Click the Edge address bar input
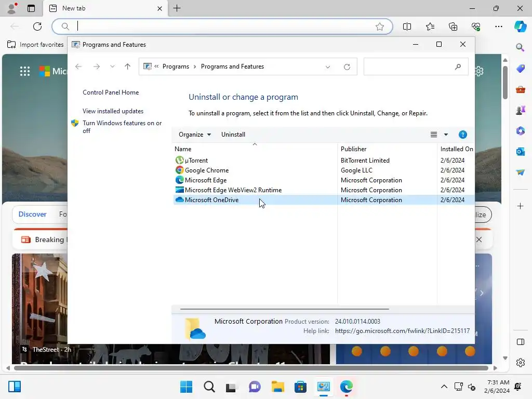 point(222,26)
